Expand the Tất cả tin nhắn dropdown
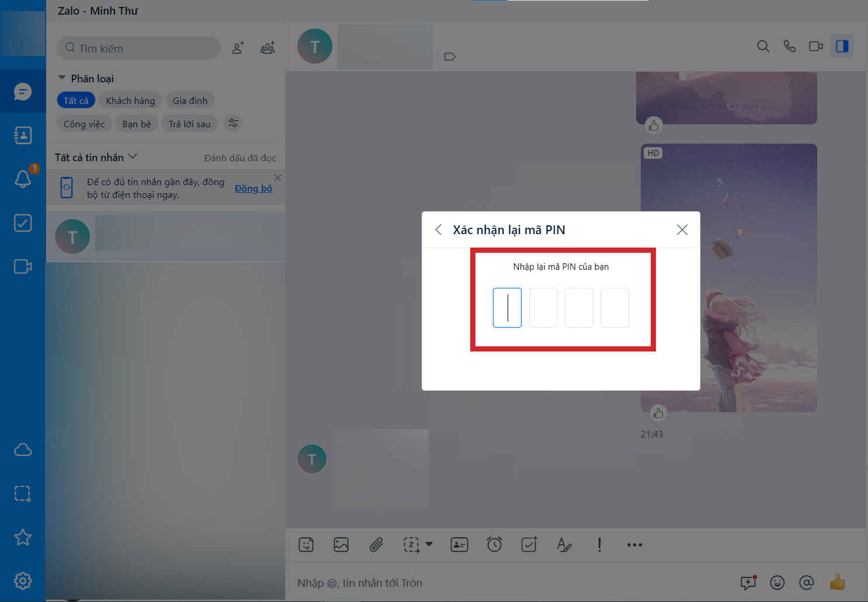 (x=133, y=156)
